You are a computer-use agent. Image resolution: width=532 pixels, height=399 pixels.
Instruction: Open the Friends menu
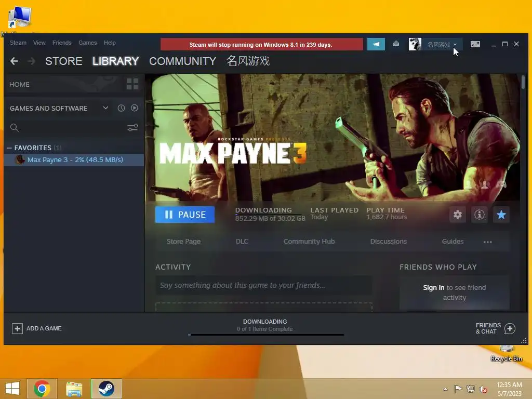point(62,43)
